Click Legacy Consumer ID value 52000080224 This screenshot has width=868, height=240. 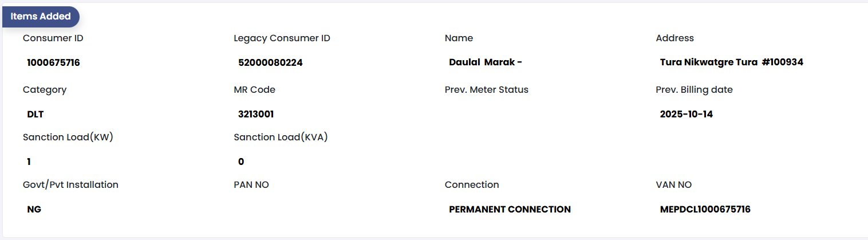pyautogui.click(x=270, y=63)
